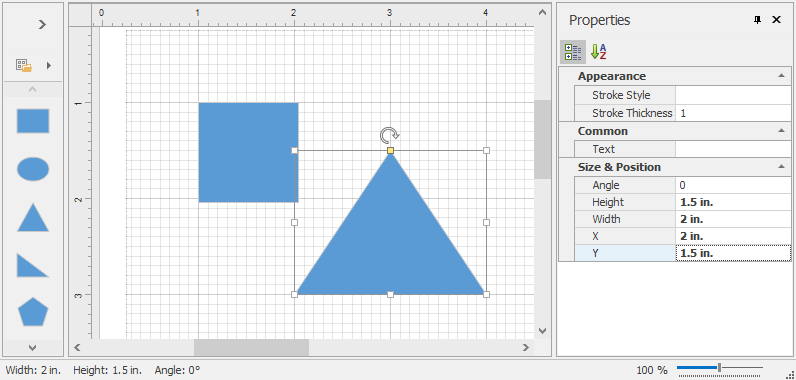This screenshot has height=380, width=796.
Task: Select the Stroke Thickness property label
Action: pos(632,113)
